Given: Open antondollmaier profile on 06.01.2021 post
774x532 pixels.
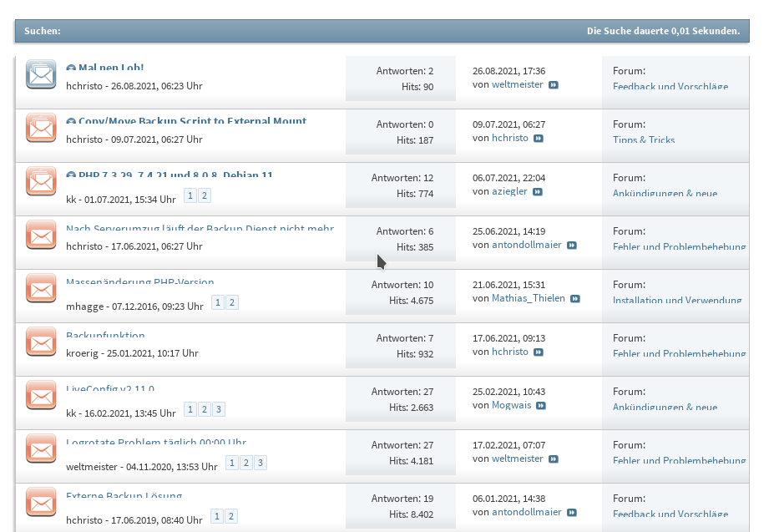Looking at the screenshot, I should tap(527, 512).
